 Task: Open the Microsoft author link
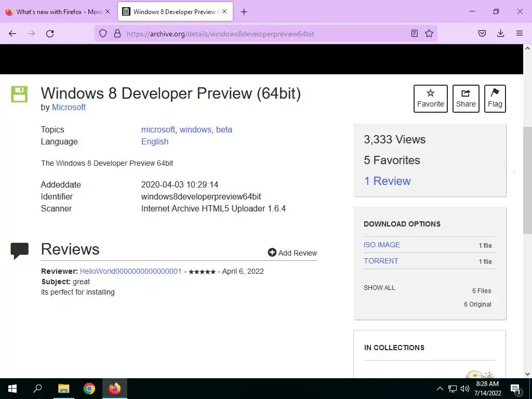[69, 107]
